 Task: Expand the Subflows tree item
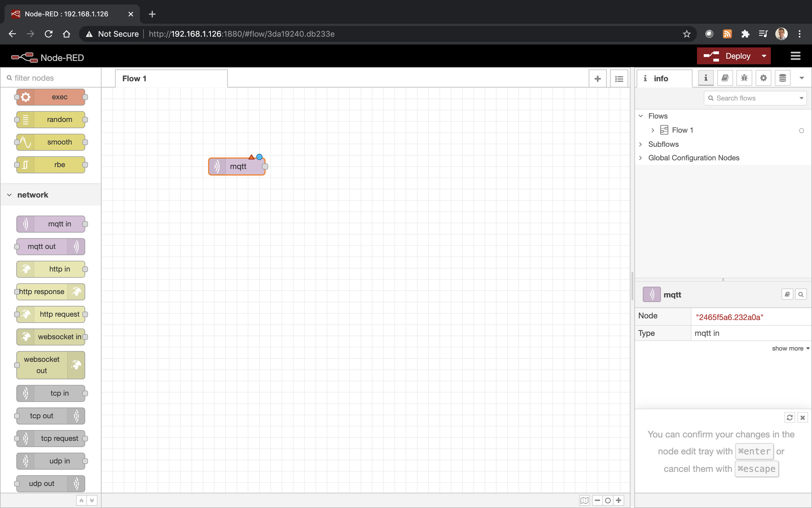pos(640,144)
